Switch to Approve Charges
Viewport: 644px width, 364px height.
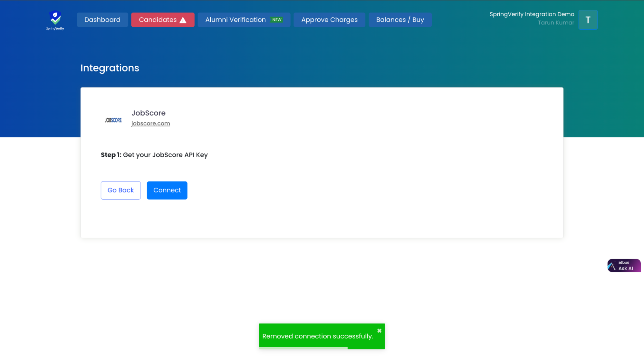click(329, 20)
